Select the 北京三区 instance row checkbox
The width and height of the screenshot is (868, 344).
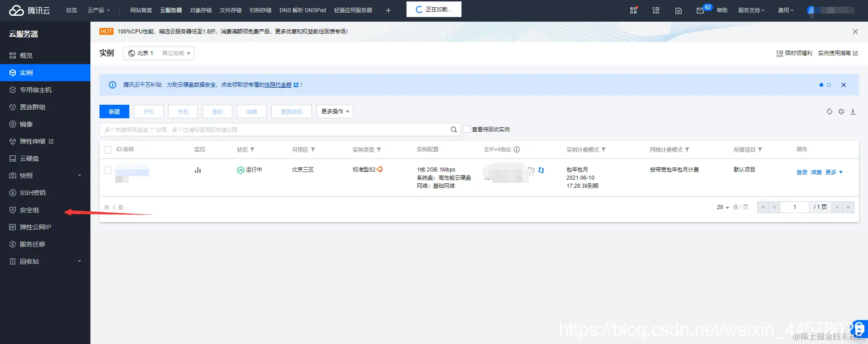(108, 170)
